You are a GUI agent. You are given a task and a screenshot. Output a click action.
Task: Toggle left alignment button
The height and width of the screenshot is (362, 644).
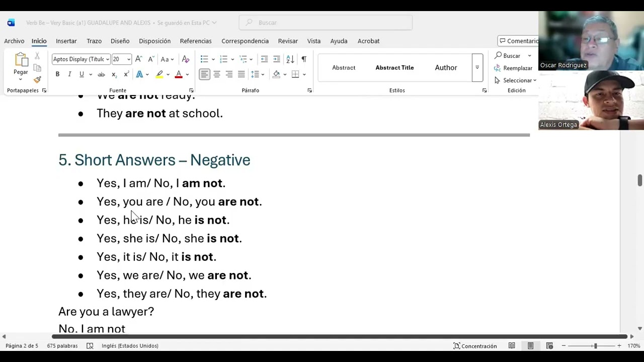204,74
